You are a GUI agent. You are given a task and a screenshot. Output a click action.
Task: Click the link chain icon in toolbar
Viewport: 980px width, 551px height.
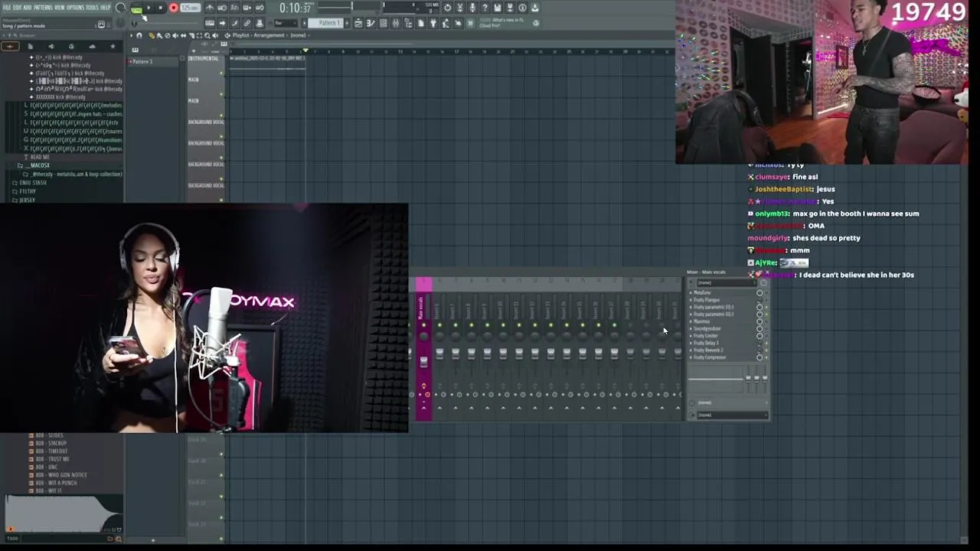coord(247,23)
